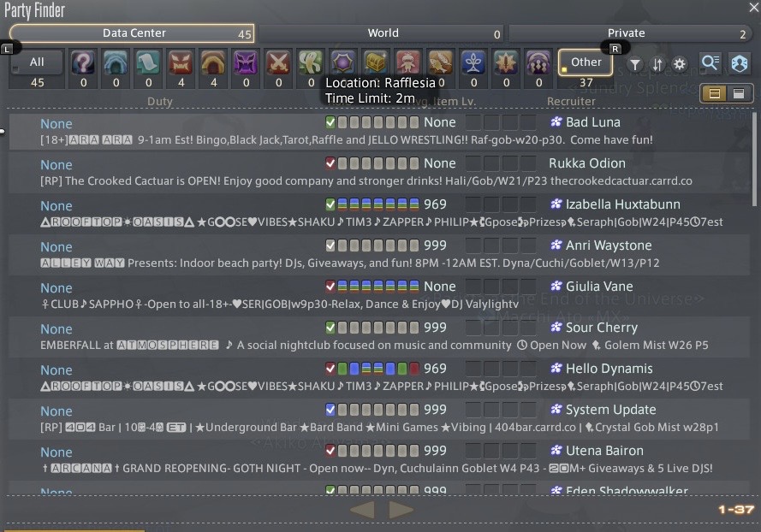
Task: Click cross-world icon beside System Update
Action: (x=556, y=409)
